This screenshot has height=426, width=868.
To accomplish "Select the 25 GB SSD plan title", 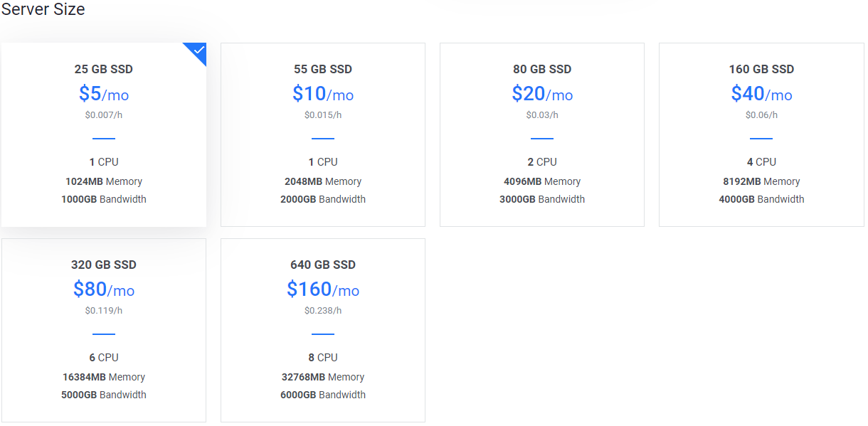I will tap(104, 69).
